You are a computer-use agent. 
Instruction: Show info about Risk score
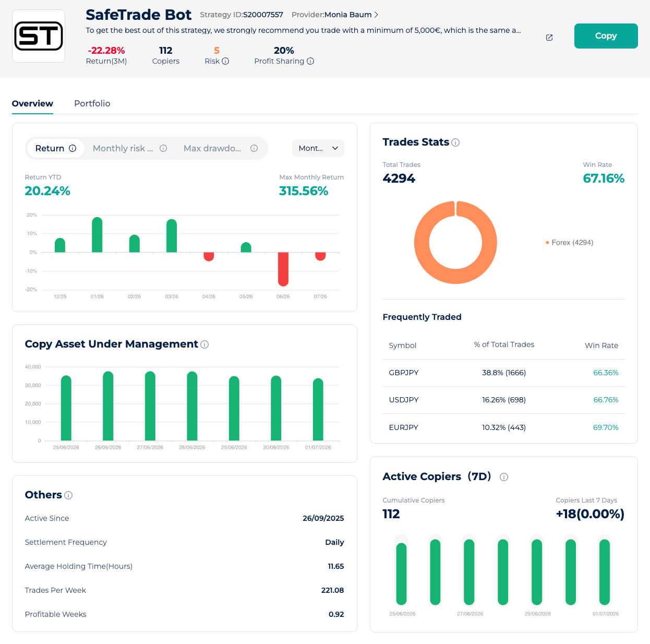(225, 61)
